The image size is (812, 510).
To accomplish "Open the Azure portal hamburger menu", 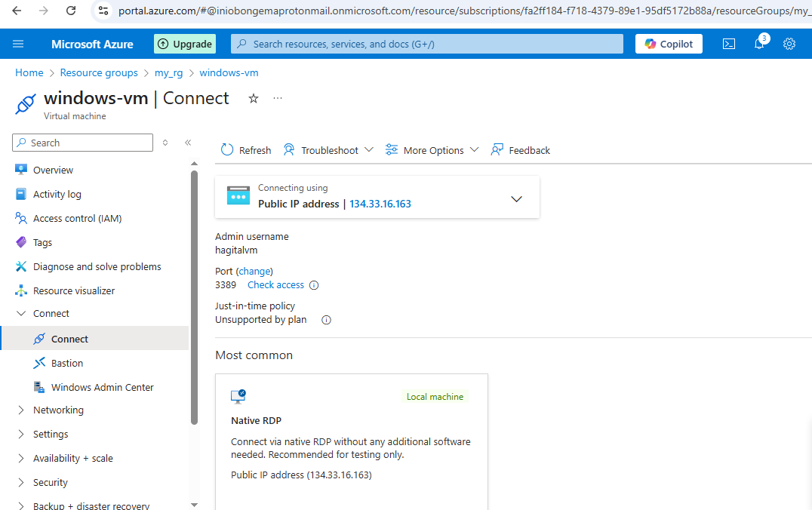I will tap(18, 44).
